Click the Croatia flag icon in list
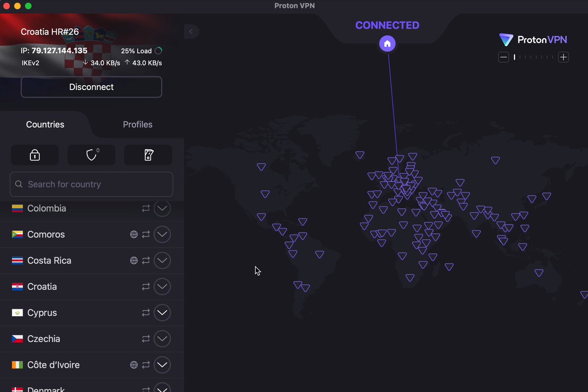Image resolution: width=588 pixels, height=392 pixels. (18, 287)
